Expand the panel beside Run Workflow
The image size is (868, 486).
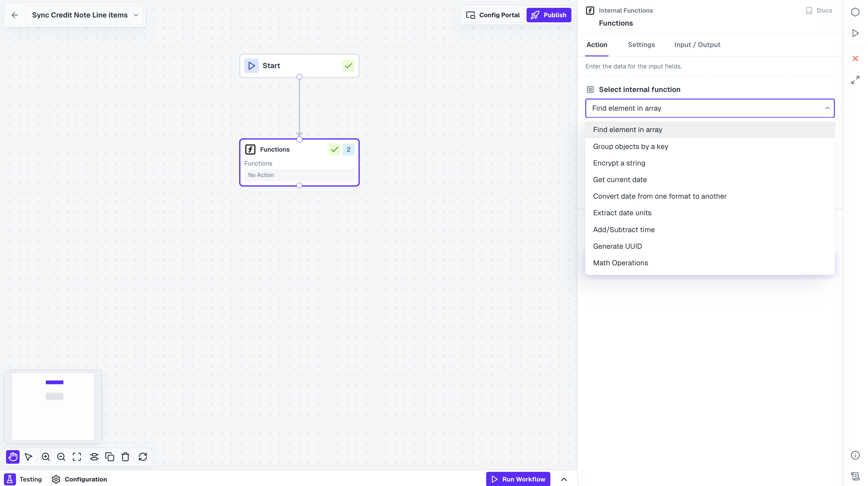[564, 479]
